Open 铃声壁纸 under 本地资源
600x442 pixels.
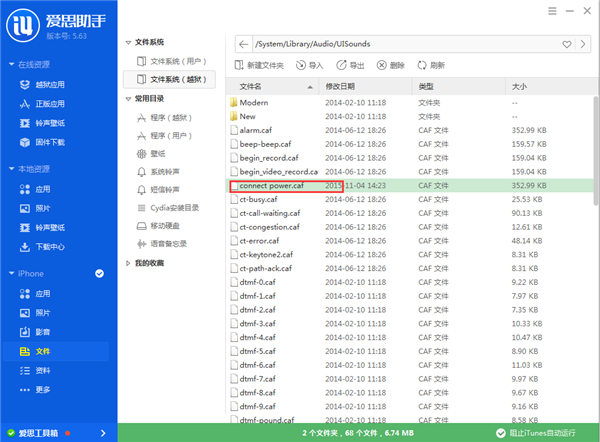click(42, 228)
